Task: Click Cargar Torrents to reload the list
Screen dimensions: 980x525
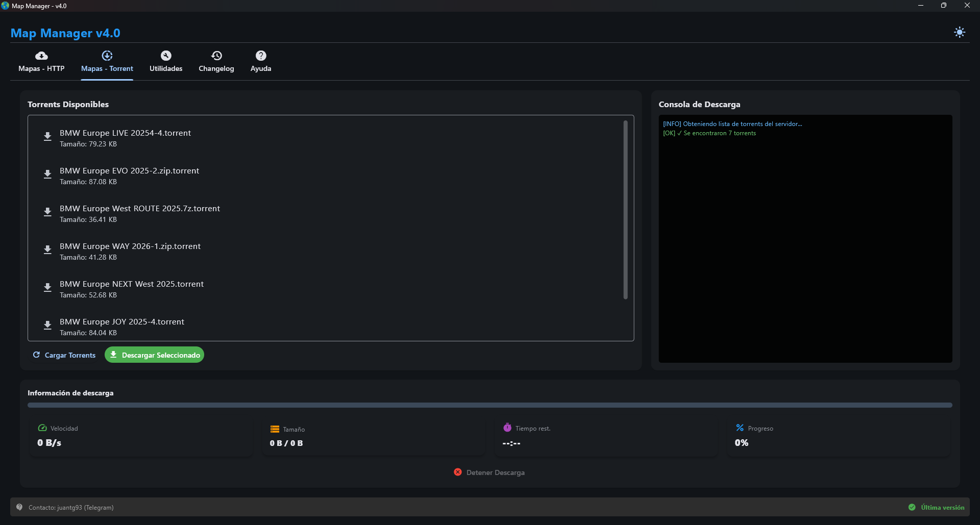Action: click(69, 355)
